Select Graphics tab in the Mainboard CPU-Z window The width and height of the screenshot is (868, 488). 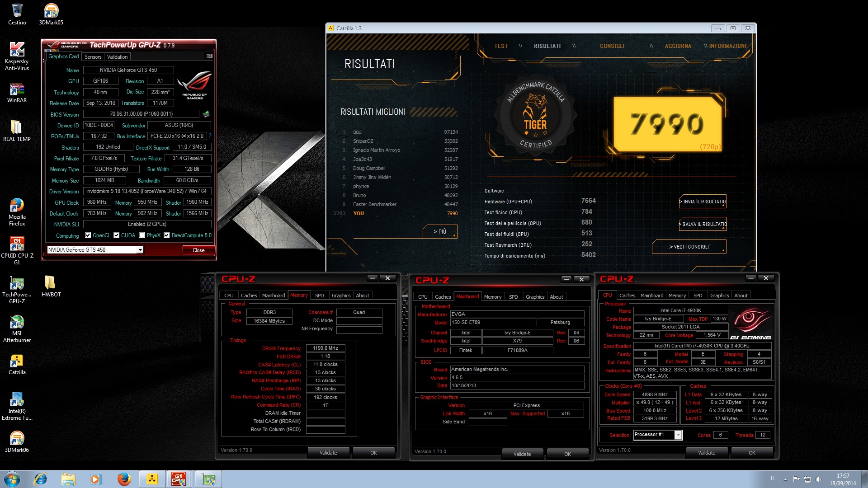click(x=535, y=297)
